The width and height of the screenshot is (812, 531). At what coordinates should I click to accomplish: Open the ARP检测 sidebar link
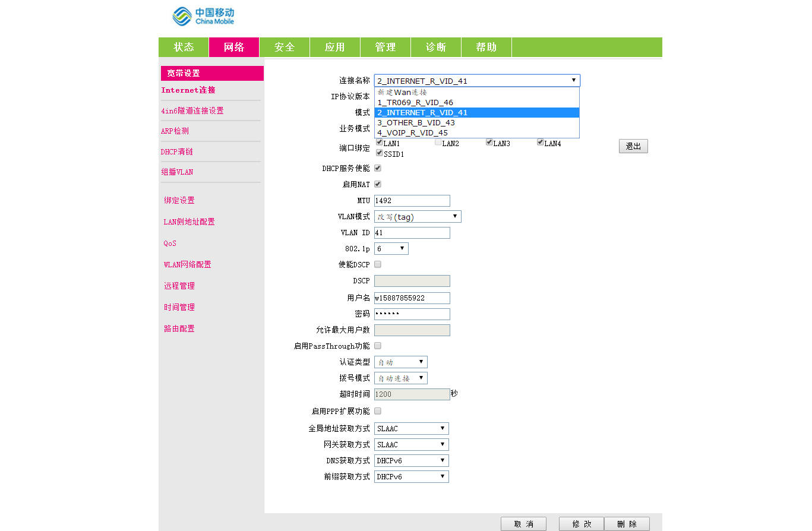tap(175, 131)
